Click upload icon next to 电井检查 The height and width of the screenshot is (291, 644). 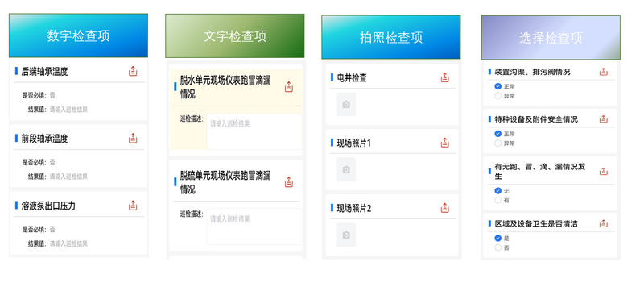coord(445,77)
